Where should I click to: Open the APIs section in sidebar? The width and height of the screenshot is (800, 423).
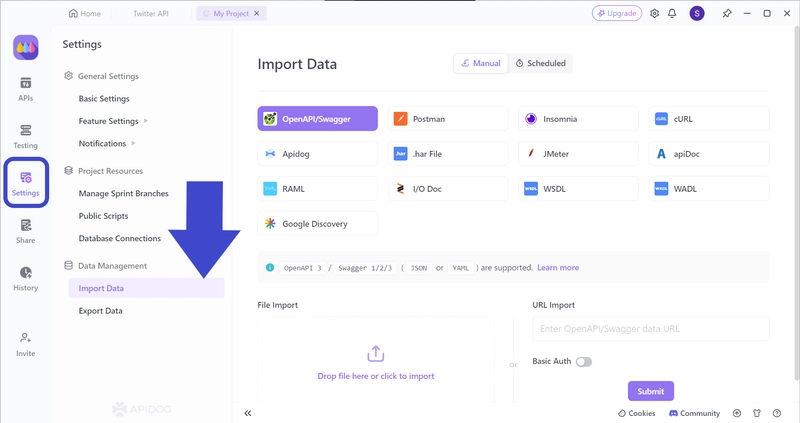pyautogui.click(x=26, y=89)
